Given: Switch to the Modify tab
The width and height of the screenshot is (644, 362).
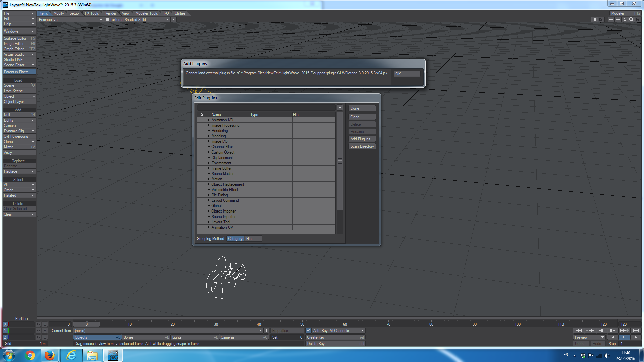Looking at the screenshot, I should 59,13.
